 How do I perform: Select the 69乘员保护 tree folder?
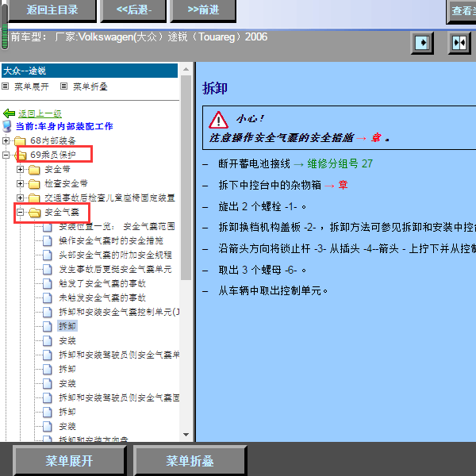pos(53,155)
